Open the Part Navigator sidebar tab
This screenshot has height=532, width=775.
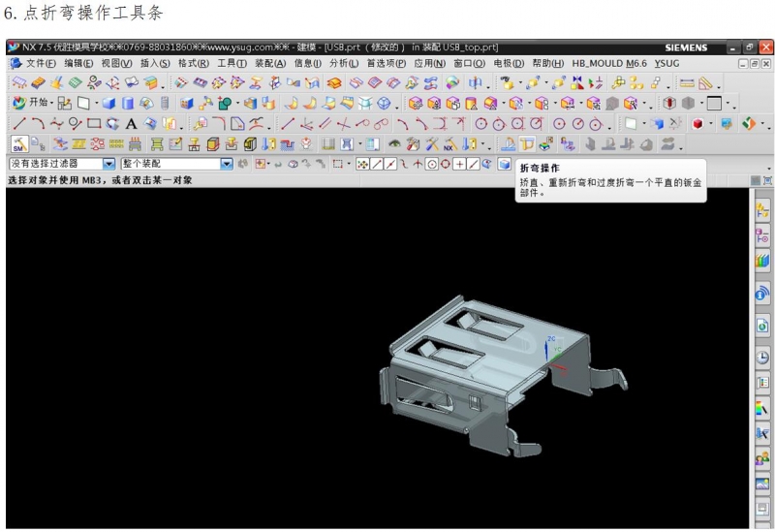point(762,236)
